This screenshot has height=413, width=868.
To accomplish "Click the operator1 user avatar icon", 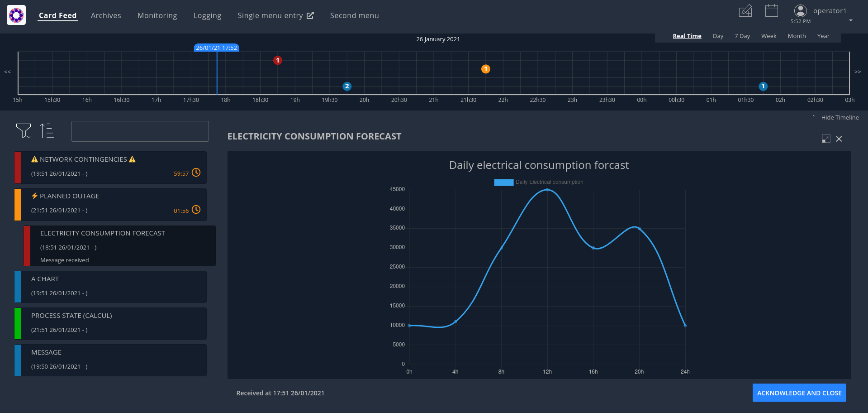I will click(x=800, y=10).
